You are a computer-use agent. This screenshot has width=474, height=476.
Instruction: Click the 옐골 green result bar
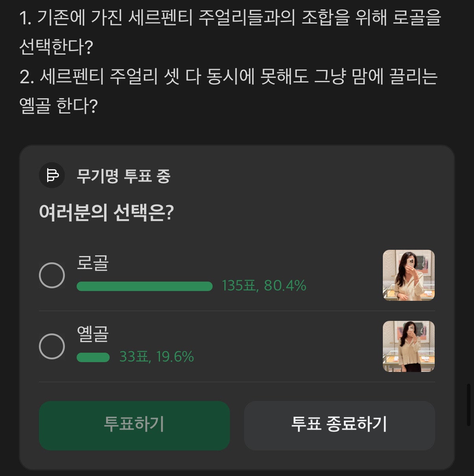[x=93, y=357]
